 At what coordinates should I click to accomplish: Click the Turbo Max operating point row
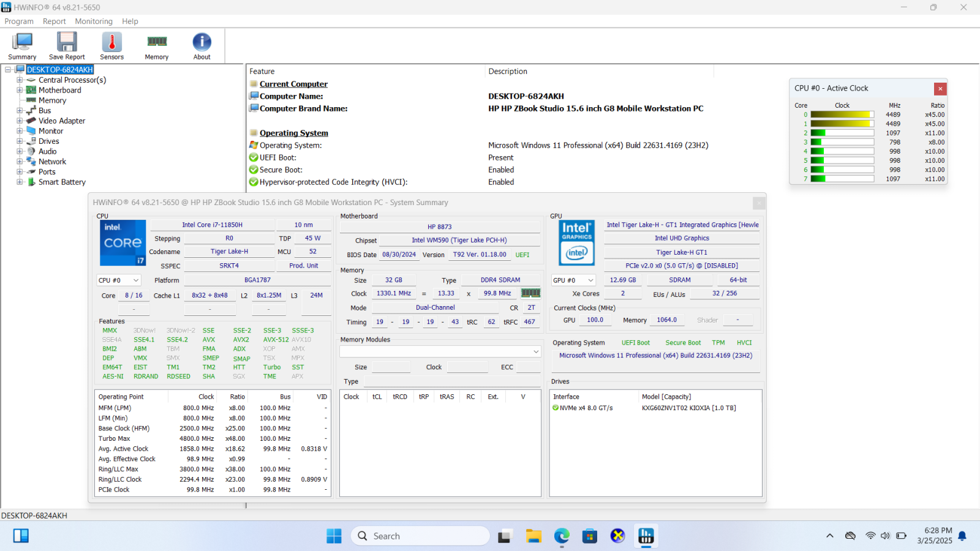point(213,438)
